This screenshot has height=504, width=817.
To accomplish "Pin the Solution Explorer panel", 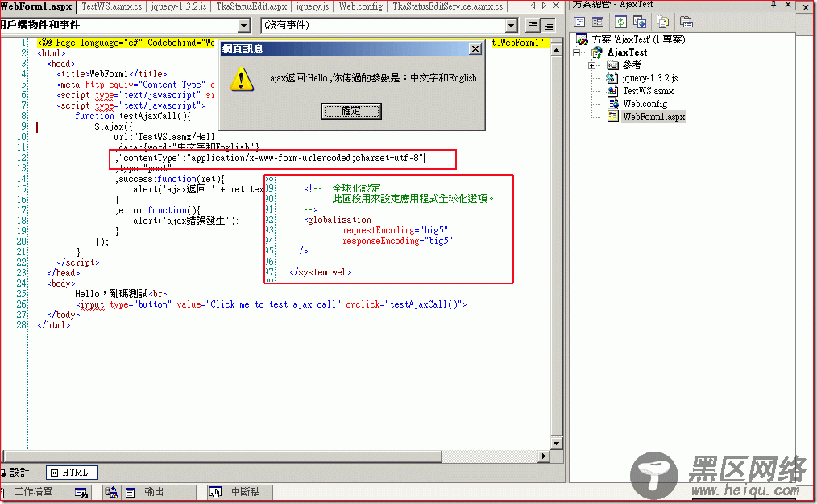I will coord(773,5).
